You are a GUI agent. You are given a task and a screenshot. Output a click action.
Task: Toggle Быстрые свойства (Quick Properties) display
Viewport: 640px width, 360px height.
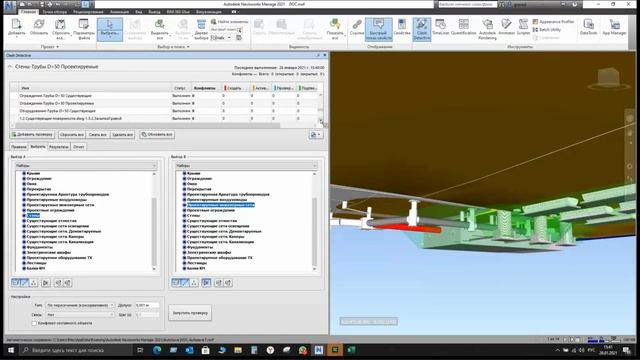tap(378, 29)
